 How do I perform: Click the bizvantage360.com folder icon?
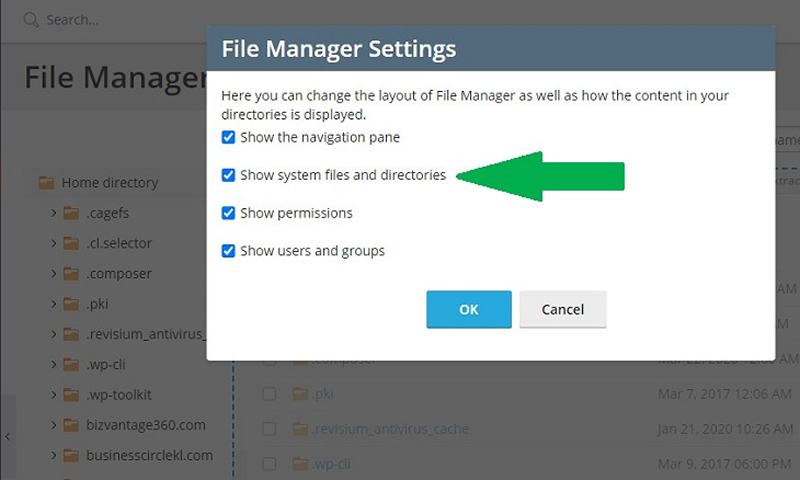(x=70, y=425)
